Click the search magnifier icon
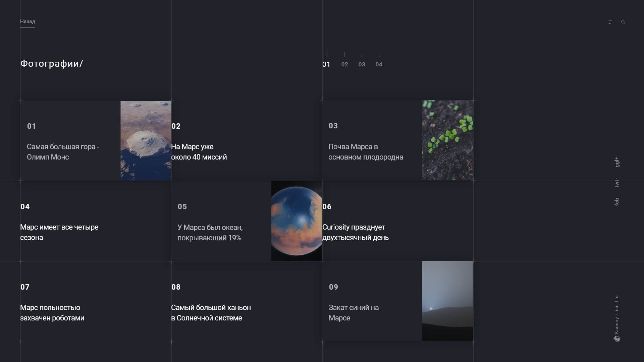This screenshot has width=644, height=362. click(x=623, y=22)
